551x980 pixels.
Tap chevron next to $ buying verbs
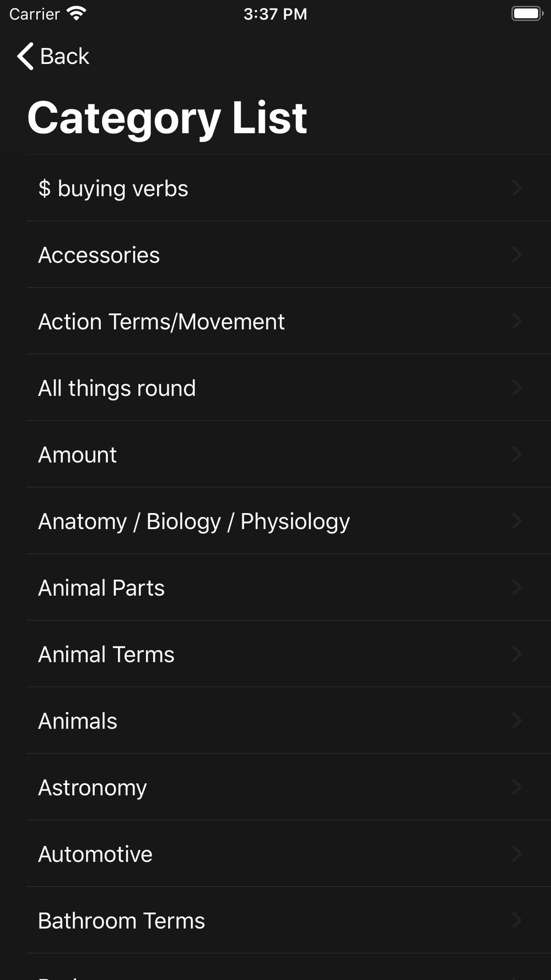tap(516, 188)
